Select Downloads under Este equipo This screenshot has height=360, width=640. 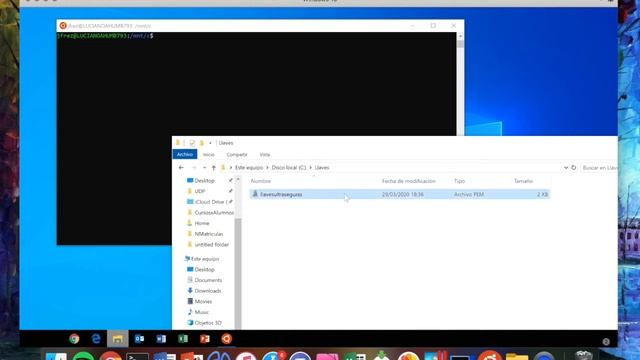tap(208, 291)
